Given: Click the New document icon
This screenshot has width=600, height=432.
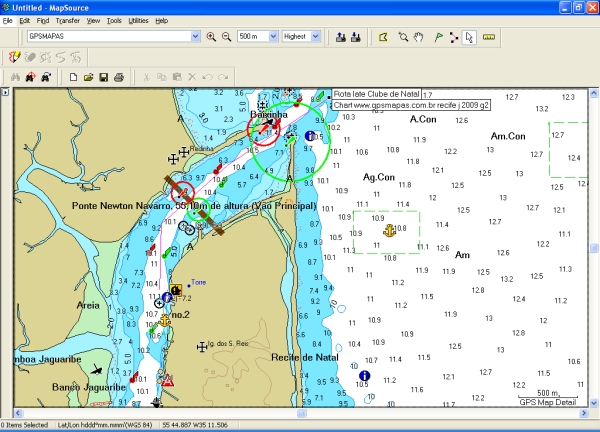Looking at the screenshot, I should point(73,76).
